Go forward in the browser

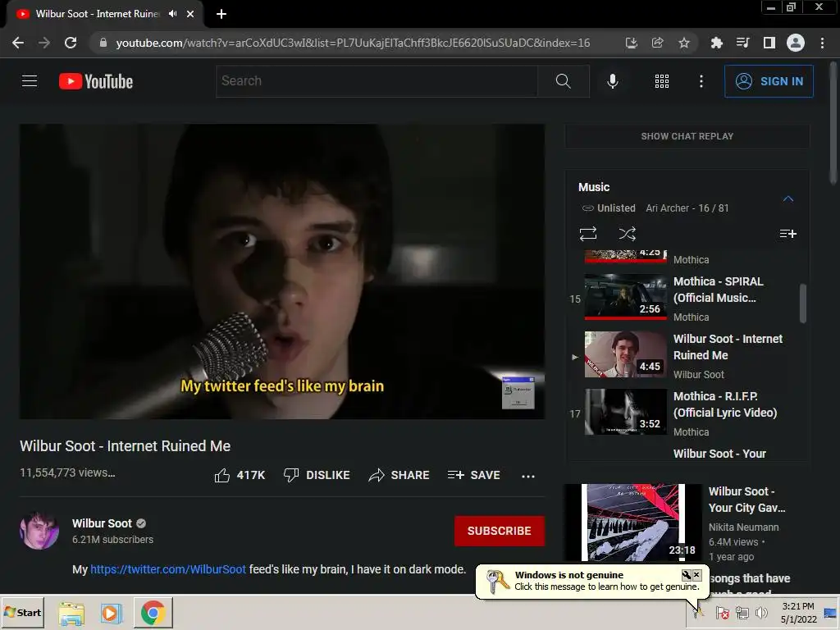click(x=44, y=43)
